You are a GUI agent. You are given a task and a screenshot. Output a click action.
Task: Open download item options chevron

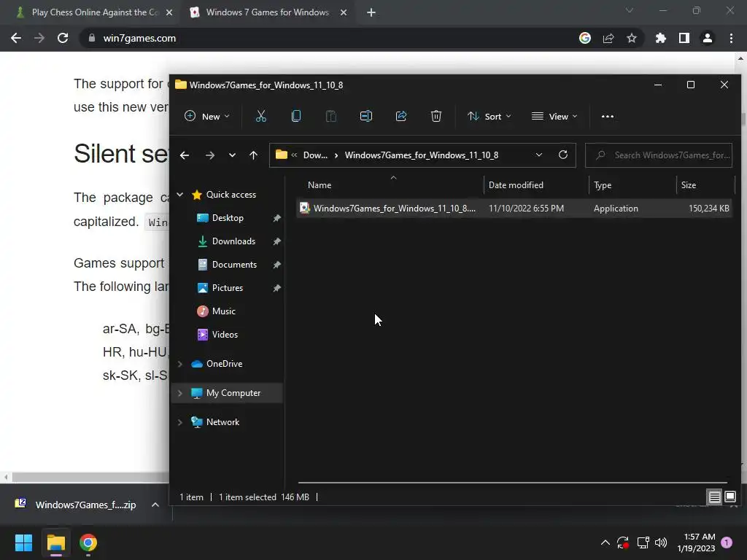155,505
